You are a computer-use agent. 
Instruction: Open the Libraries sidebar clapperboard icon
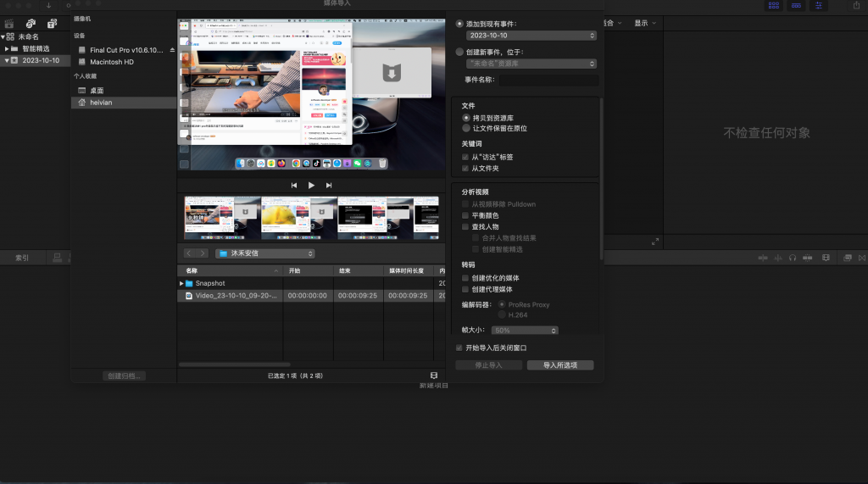point(9,23)
